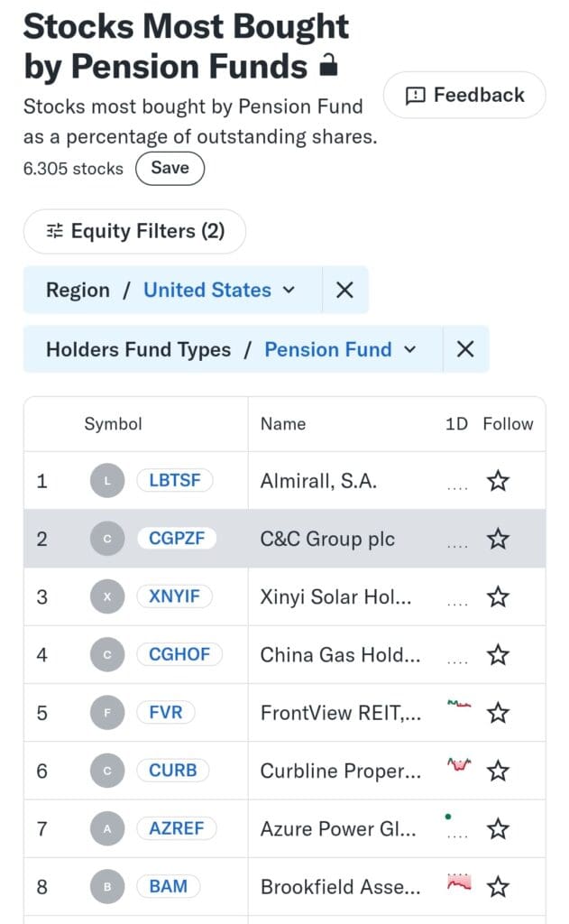
Task: Click the follow star for FrontView REIT
Action: point(498,713)
